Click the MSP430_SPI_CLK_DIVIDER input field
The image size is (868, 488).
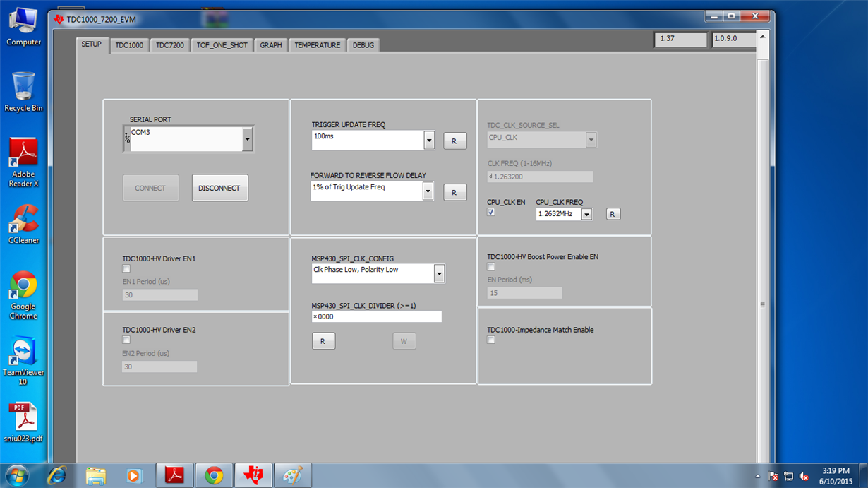(376, 316)
